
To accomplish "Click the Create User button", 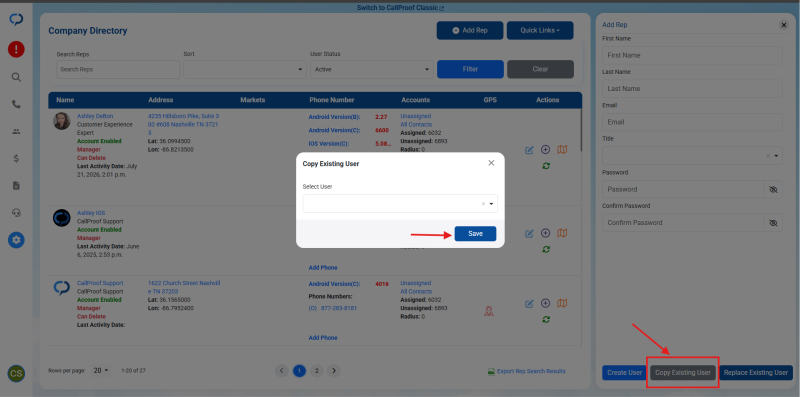I will point(624,373).
